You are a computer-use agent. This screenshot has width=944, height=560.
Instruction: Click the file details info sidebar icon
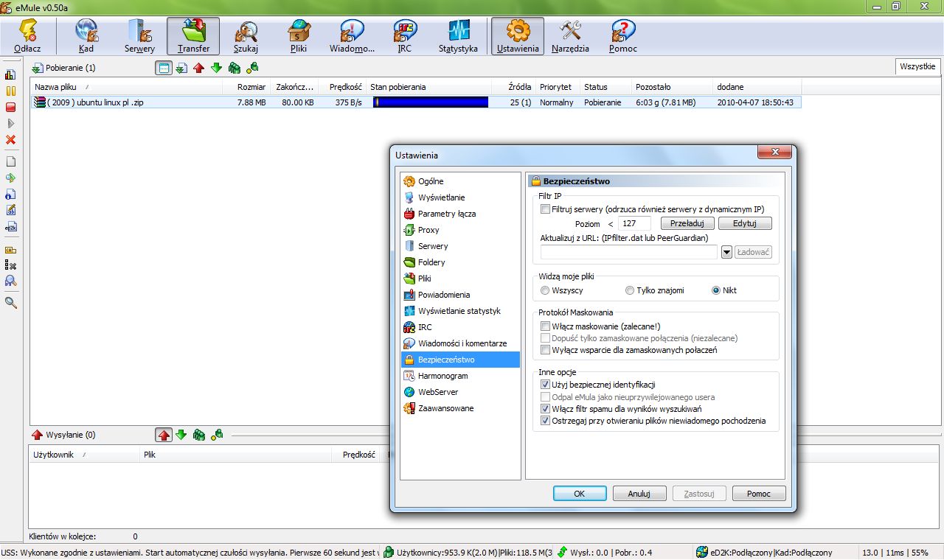pos(10,194)
